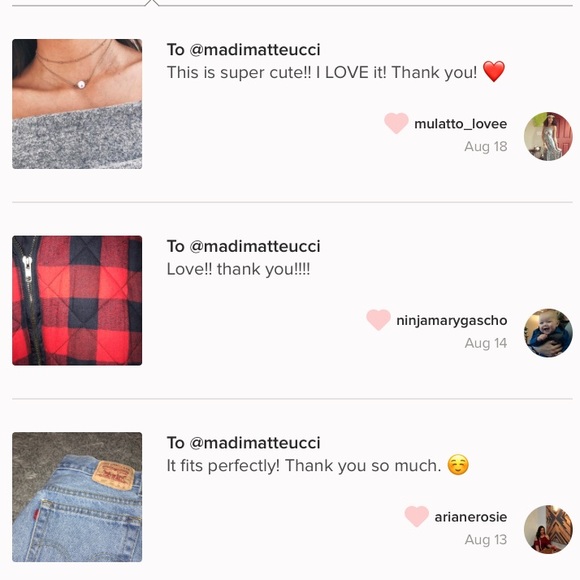Select the Aug 18 comment date
Image resolution: width=580 pixels, height=580 pixels.
click(x=486, y=147)
